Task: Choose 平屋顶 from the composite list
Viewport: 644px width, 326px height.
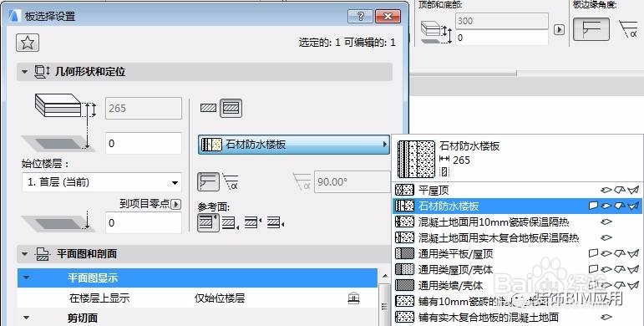Action: (518, 190)
